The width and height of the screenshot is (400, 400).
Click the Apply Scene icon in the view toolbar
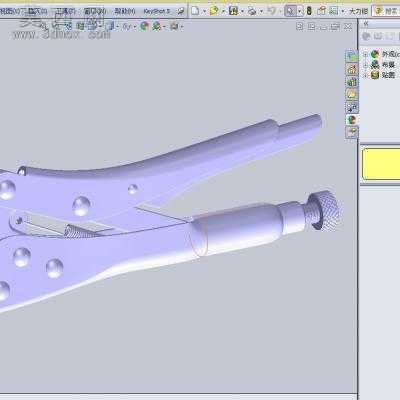[156, 26]
